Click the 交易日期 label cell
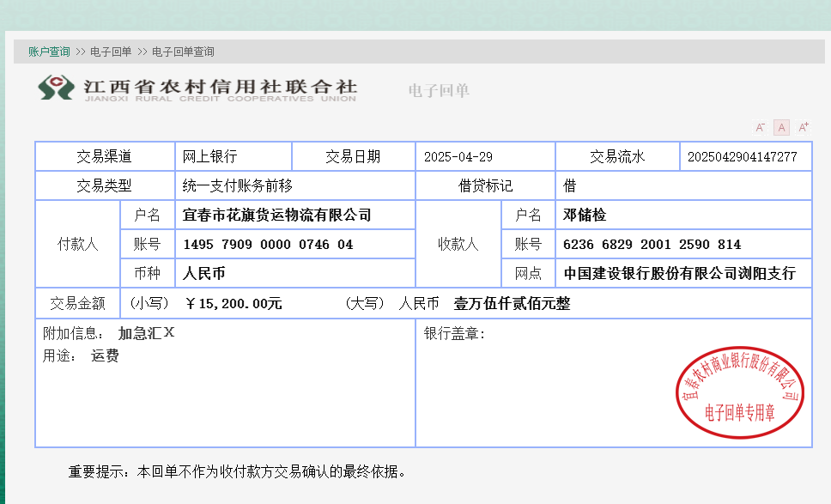 point(353,156)
